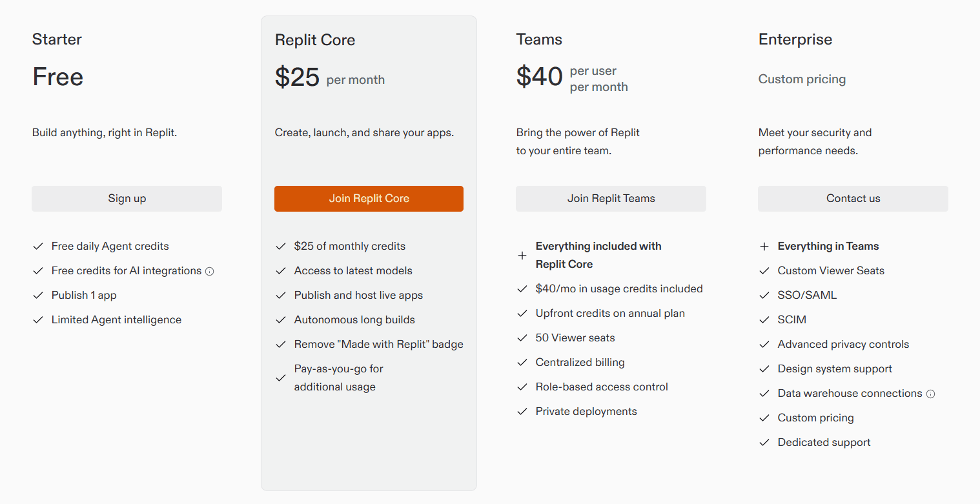Click the checkmark next to SSO/SAML

[x=764, y=295]
